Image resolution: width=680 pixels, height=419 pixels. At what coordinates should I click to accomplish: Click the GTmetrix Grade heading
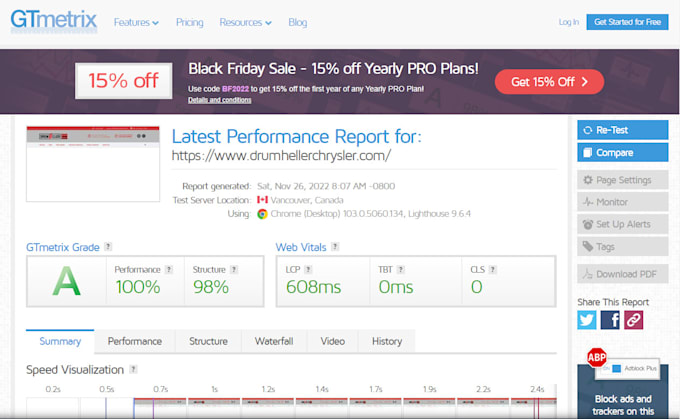click(x=63, y=247)
